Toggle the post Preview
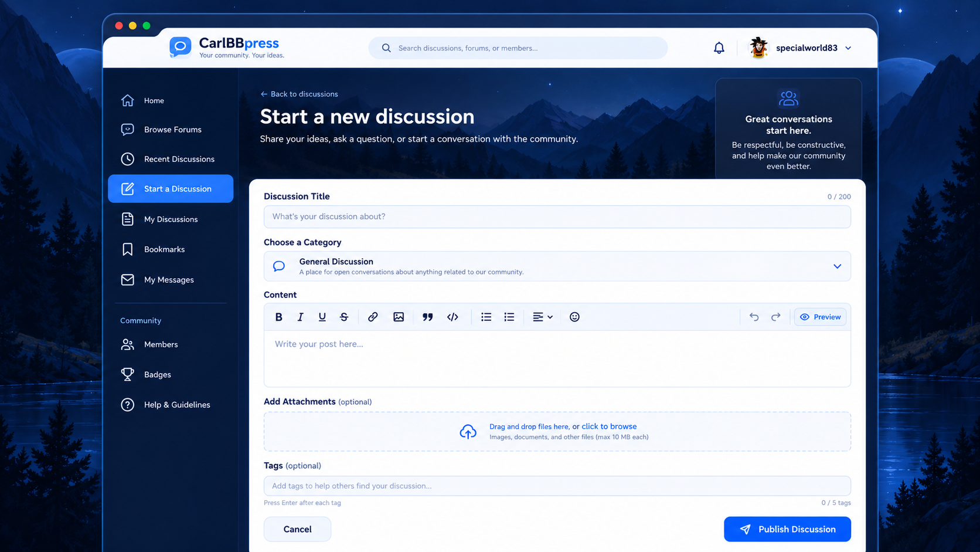This screenshot has height=552, width=980. pos(820,317)
